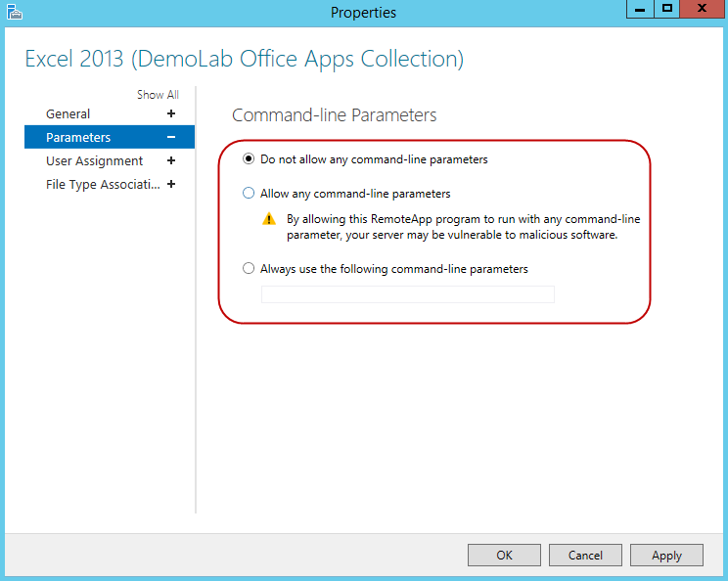Select the Parameters page in sidebar
728x581 pixels.
[x=78, y=138]
